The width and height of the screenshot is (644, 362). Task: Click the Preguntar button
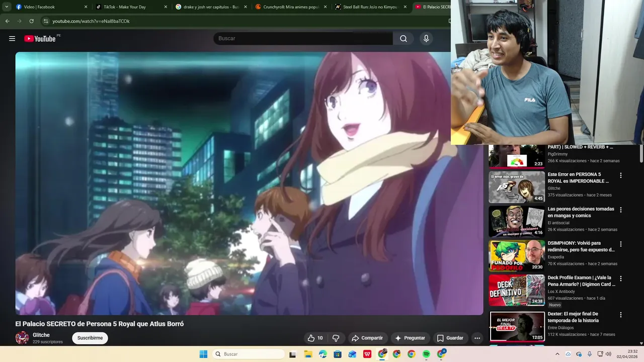click(x=411, y=338)
